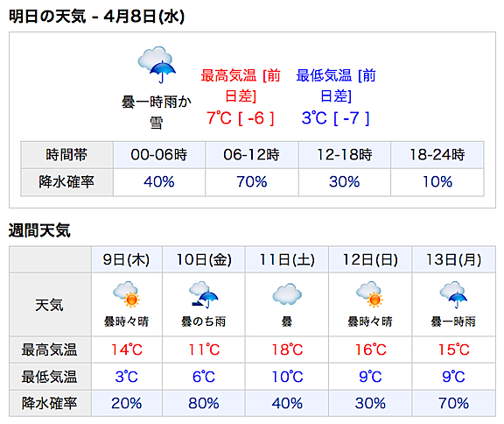The width and height of the screenshot is (504, 424).
Task: Click the cloud-umbrella icon for 13日(月)
Action: pyautogui.click(x=453, y=294)
